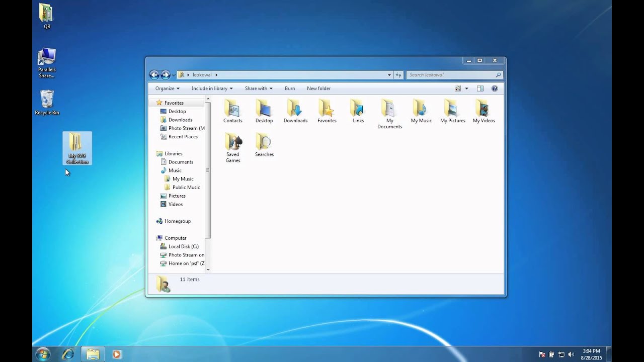Screen dimensions: 644x362
Task: Open the address bar history dropdown
Action: tap(389, 75)
